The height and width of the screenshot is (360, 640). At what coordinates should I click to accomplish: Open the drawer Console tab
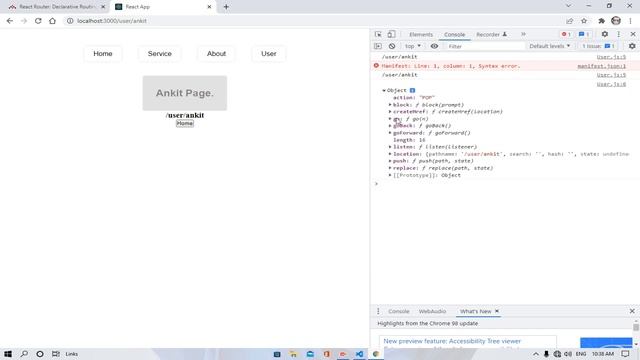(x=398, y=311)
